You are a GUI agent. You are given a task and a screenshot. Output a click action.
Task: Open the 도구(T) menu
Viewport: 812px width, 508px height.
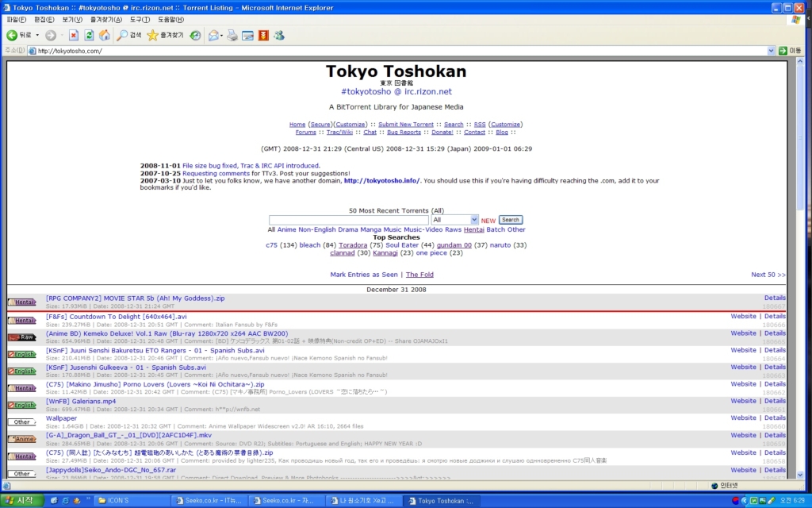pos(140,20)
